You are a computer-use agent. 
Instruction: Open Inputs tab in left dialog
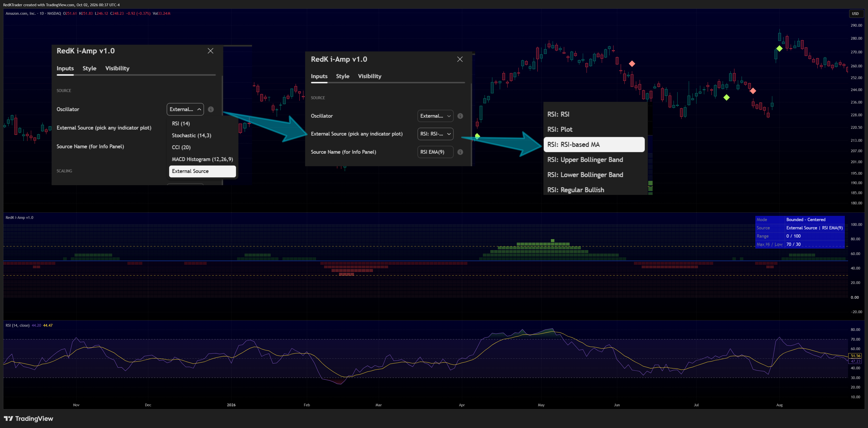click(65, 68)
